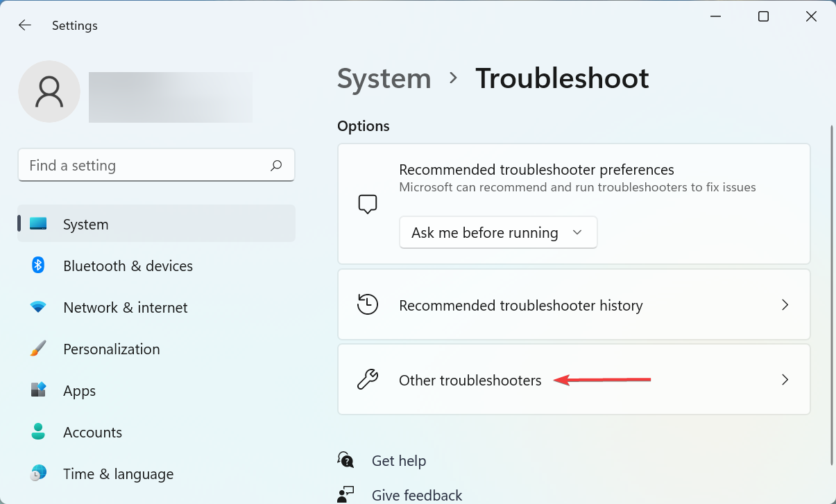The image size is (836, 504).
Task: Click the history icon for troubleshooter history
Action: 368,304
